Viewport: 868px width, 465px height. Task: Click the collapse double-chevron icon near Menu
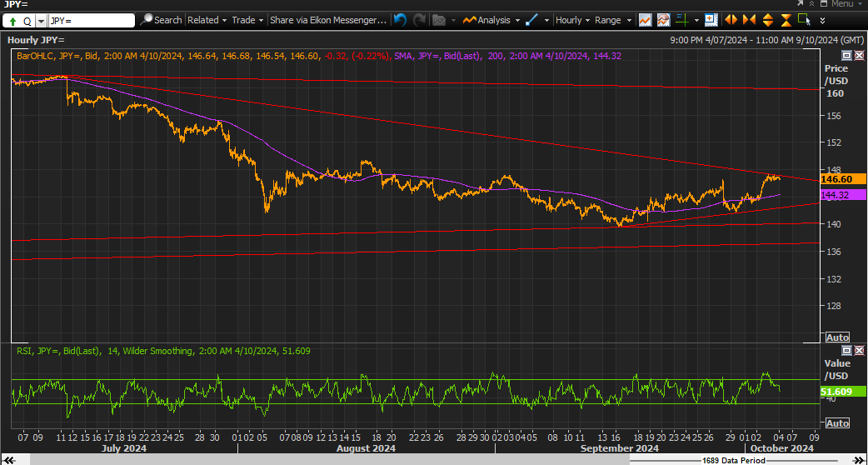[x=813, y=4]
